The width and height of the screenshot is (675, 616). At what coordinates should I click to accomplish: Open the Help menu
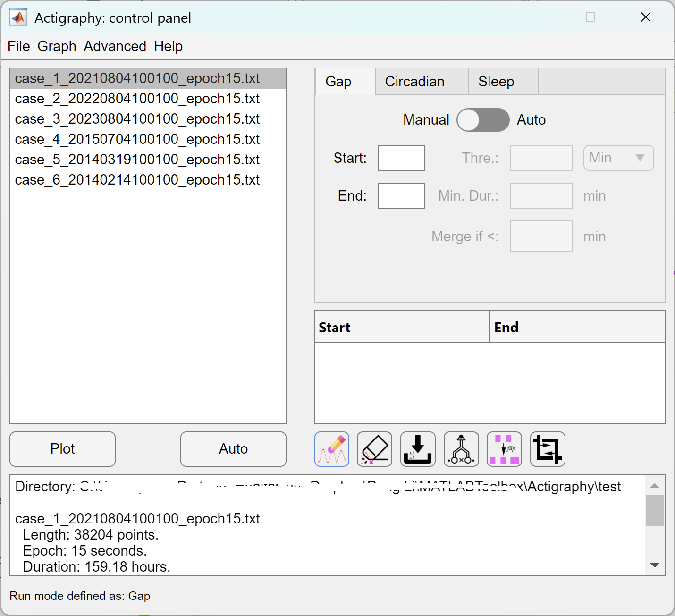(168, 46)
